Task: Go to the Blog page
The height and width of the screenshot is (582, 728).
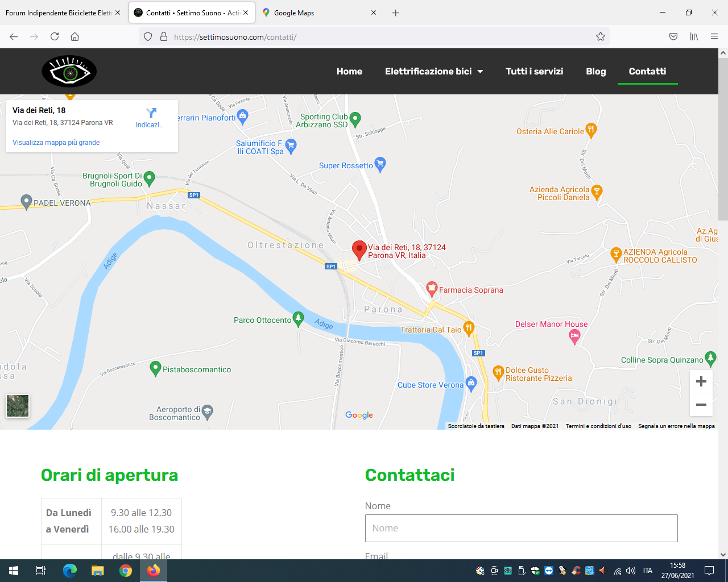Action: (x=596, y=72)
